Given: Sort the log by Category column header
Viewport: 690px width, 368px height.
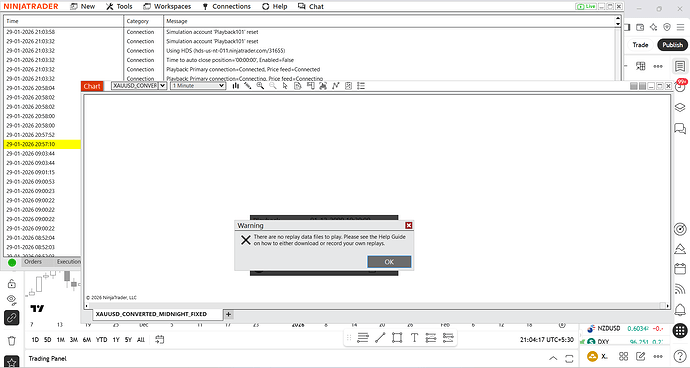Looking at the screenshot, I should click(143, 21).
